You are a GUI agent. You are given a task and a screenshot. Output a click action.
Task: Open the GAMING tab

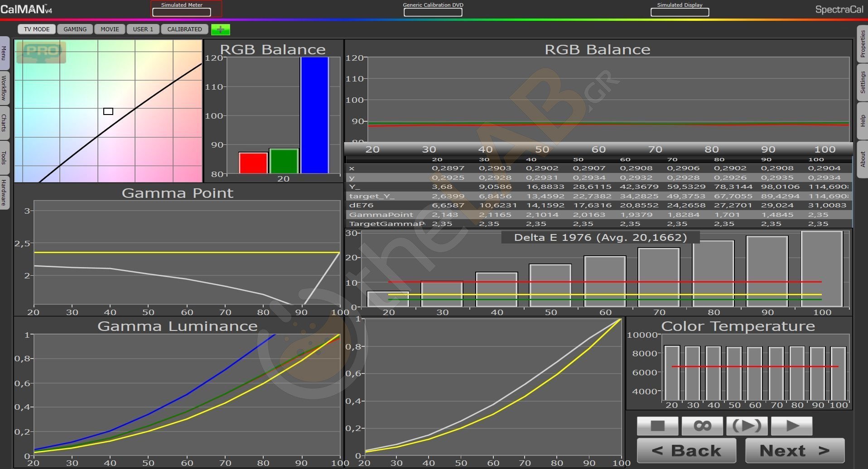point(75,29)
